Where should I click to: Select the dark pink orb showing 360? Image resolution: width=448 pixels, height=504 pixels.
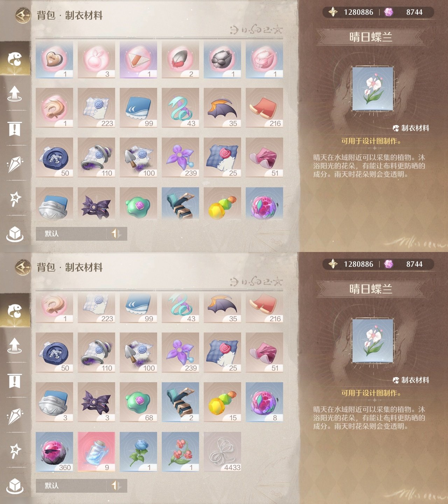[54, 451]
